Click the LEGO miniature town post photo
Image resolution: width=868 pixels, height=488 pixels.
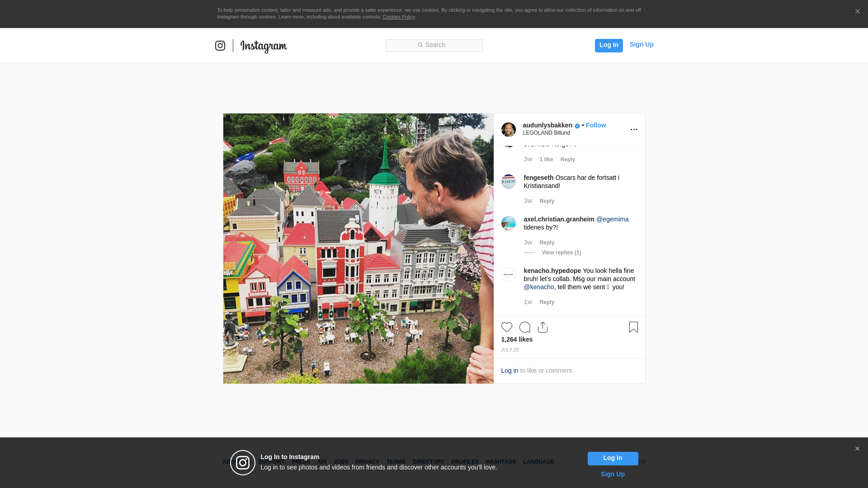click(358, 249)
